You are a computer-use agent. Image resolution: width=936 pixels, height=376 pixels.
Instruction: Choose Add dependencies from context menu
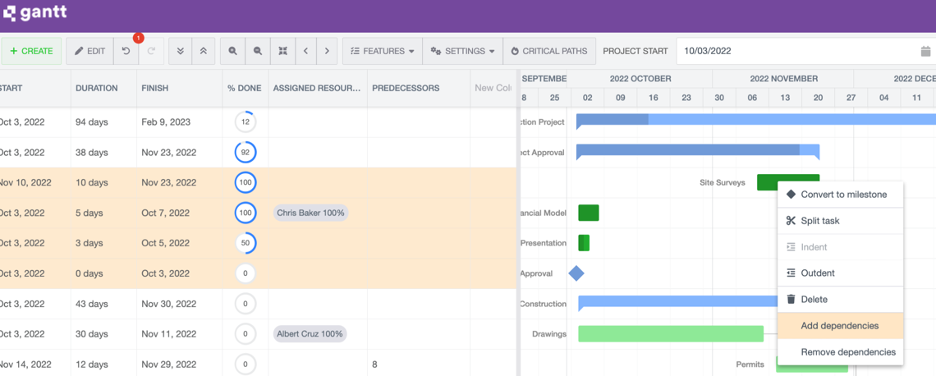click(x=840, y=326)
